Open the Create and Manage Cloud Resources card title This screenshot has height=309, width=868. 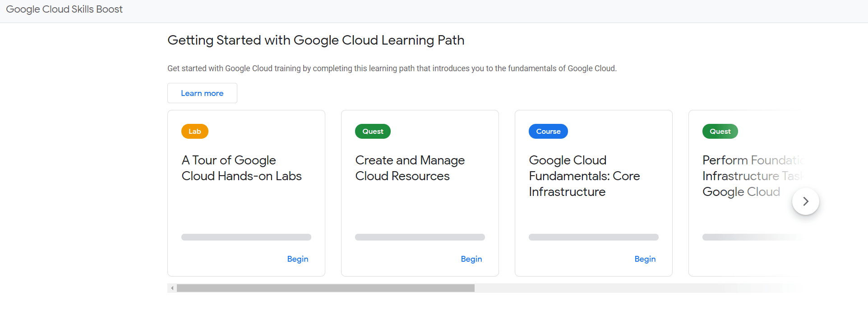[410, 168]
